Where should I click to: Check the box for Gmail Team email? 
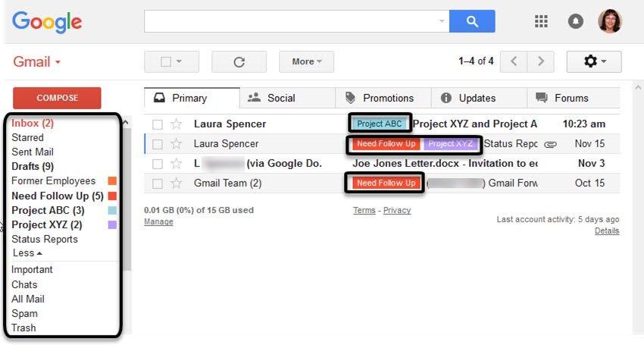tap(158, 183)
